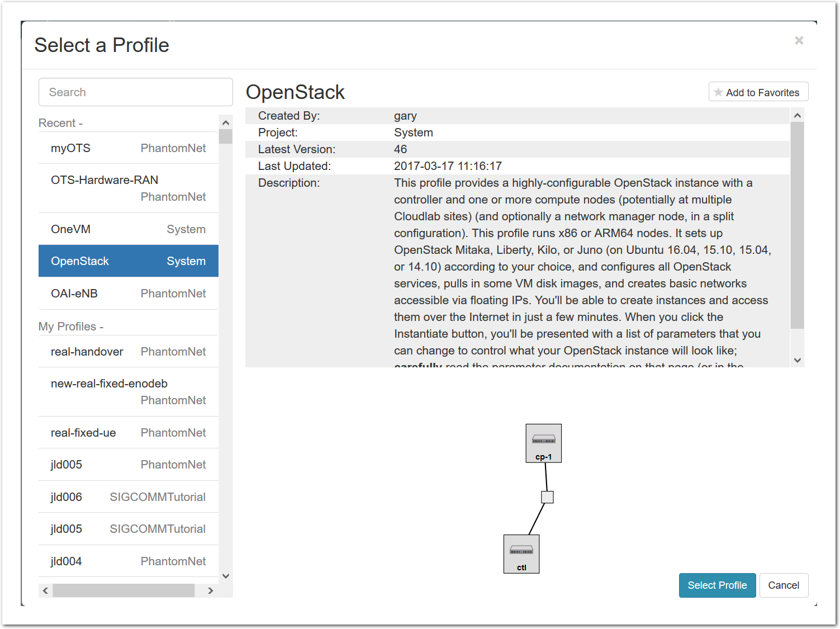Image resolution: width=840 pixels, height=629 pixels.
Task: Click the Last Updated date 2017-03-17 11:16:17
Action: [x=448, y=166]
